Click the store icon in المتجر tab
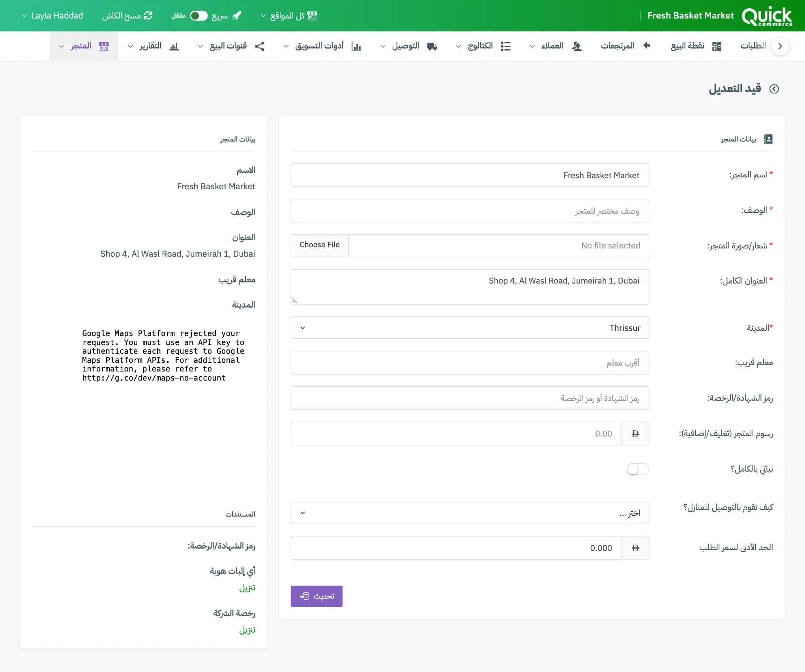The width and height of the screenshot is (805, 672). tap(104, 46)
